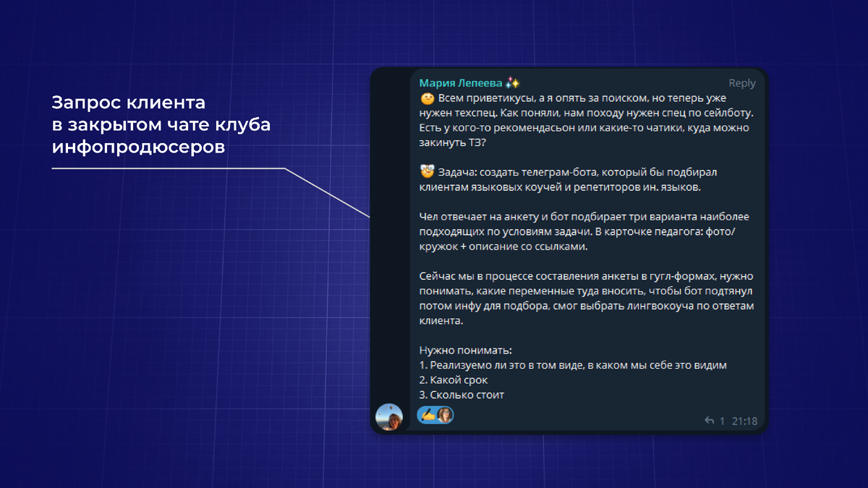The width and height of the screenshot is (868, 488).
Task: Select line 1 Реализуемо ли это
Action: click(x=571, y=365)
